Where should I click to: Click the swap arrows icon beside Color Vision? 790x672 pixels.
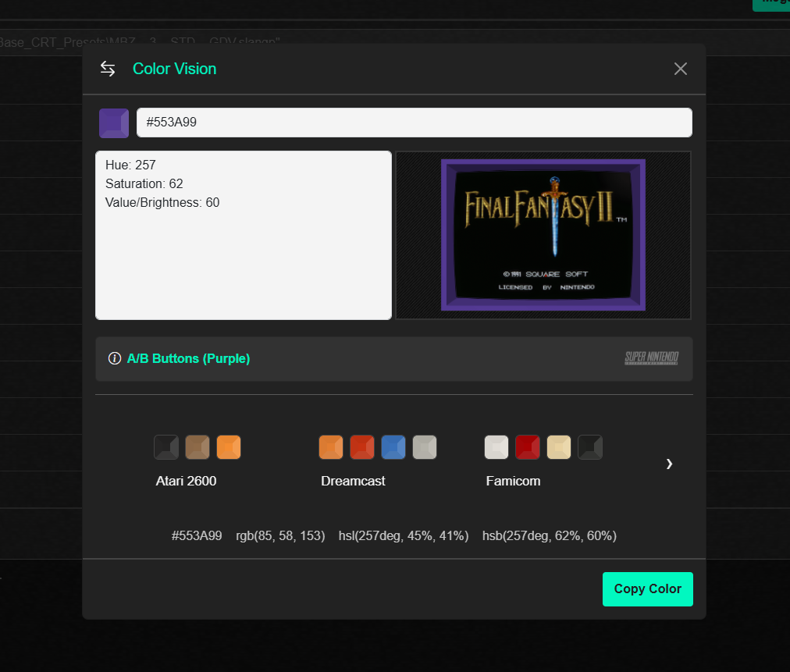pos(108,69)
